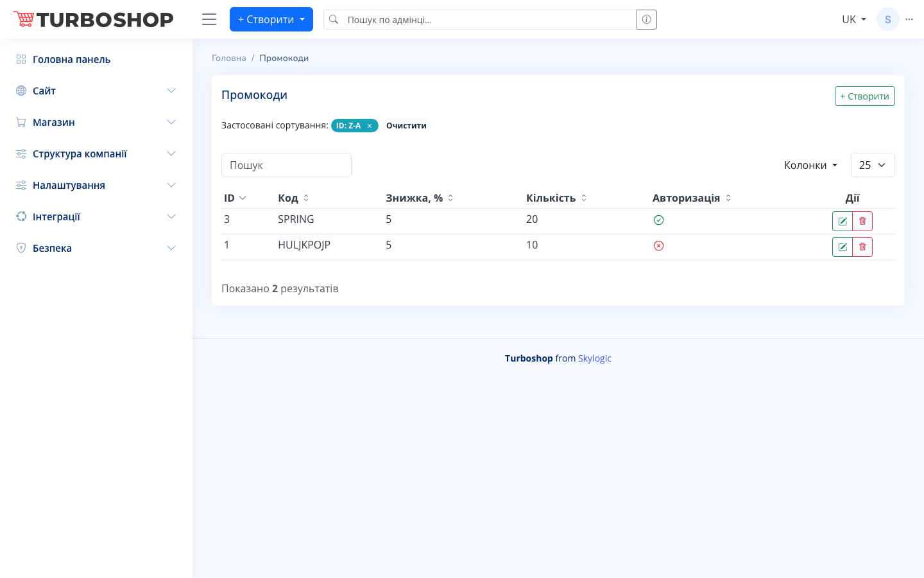The height and width of the screenshot is (578, 924).
Task: Expand the Магазин menu chevron
Action: point(171,122)
